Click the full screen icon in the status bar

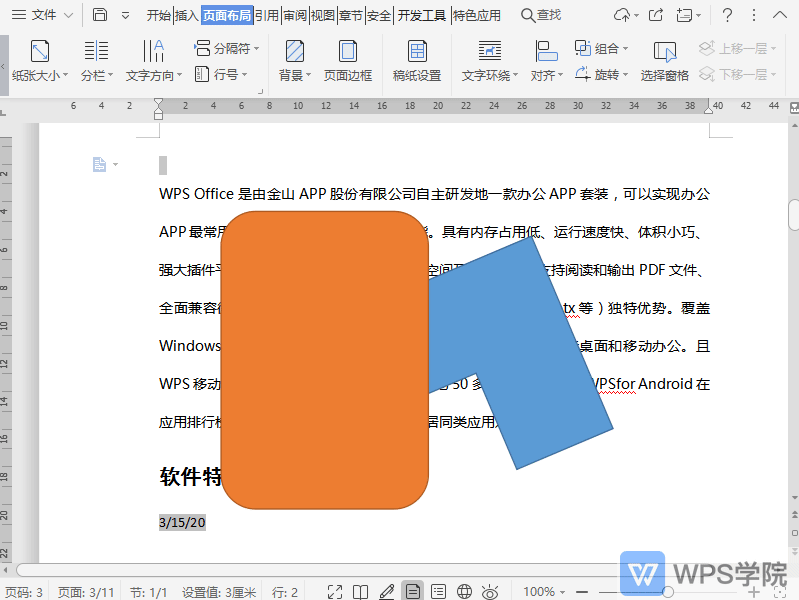tap(335, 591)
